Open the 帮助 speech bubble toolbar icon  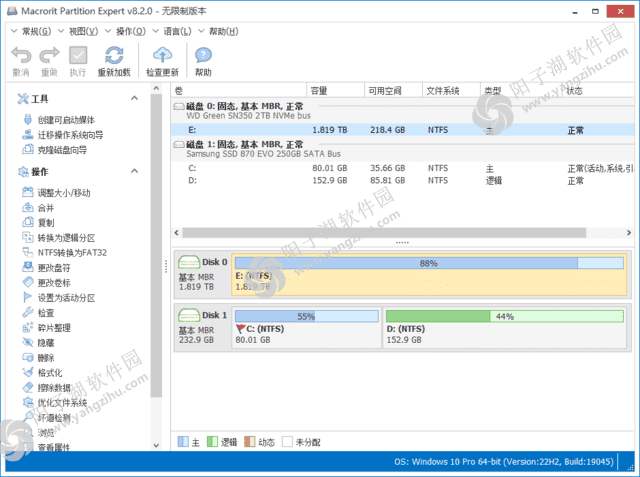coord(203,55)
